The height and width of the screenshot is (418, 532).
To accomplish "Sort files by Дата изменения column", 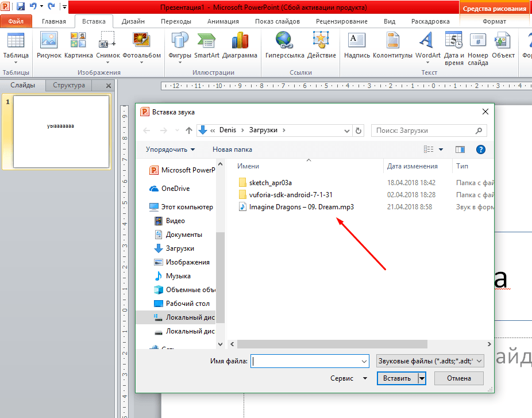I will [413, 166].
